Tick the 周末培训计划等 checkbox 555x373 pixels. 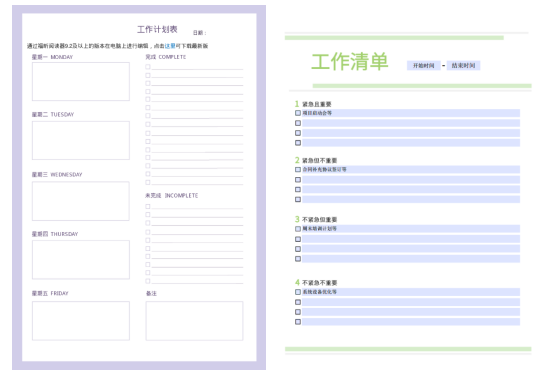(298, 229)
